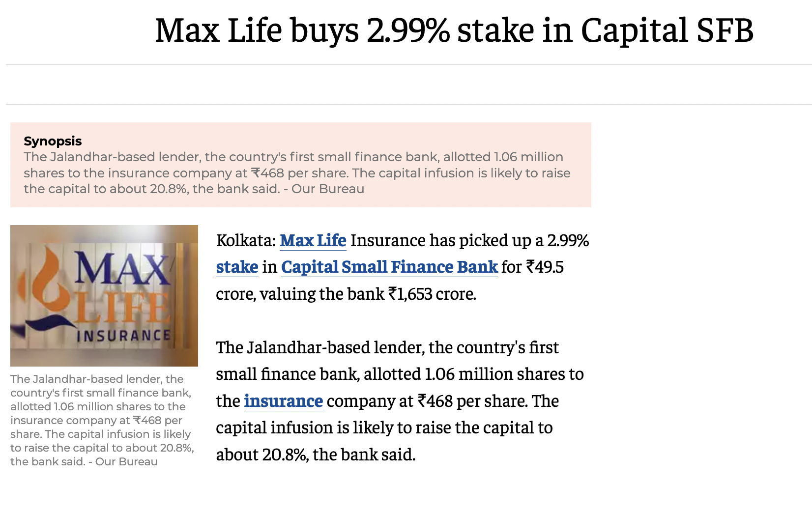Click the Max Life Insurance article image
The height and width of the screenshot is (513, 812).
tap(104, 296)
